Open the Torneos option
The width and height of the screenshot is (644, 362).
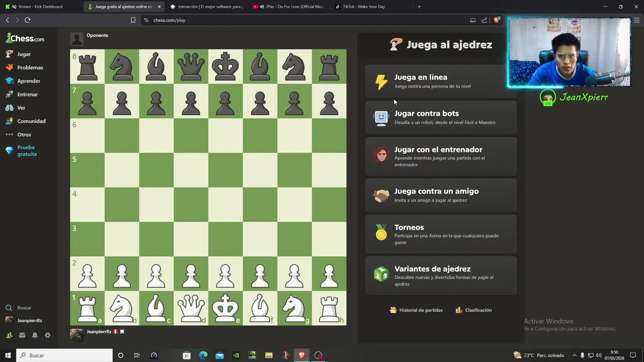[x=441, y=234]
